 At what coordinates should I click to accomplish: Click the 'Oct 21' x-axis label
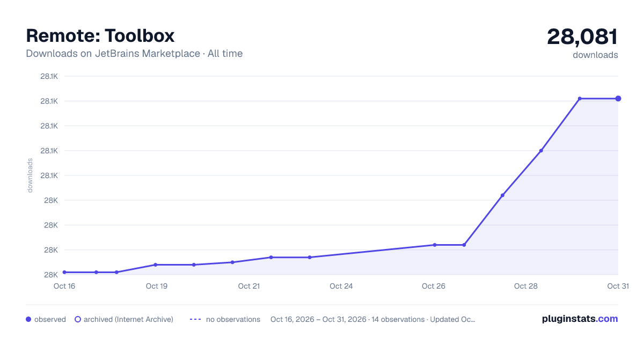(249, 286)
